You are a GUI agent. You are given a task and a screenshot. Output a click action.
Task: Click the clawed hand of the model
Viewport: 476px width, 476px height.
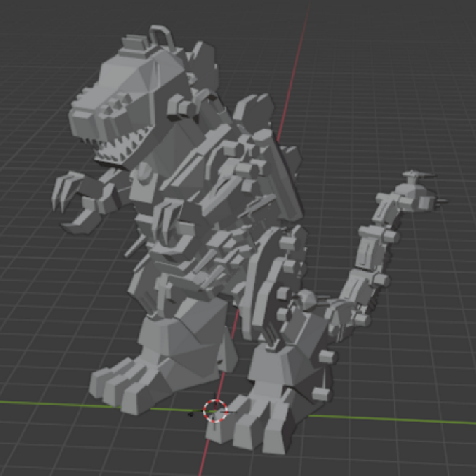pyautogui.click(x=74, y=196)
